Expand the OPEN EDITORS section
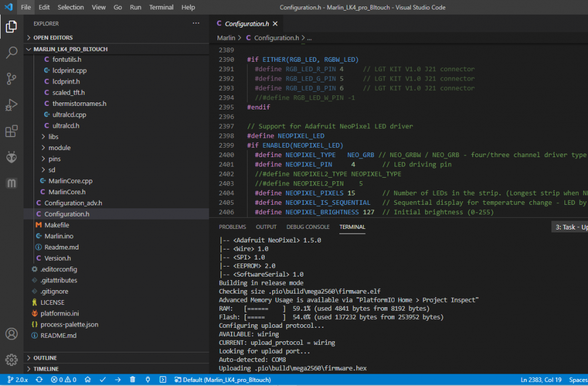 53,38
